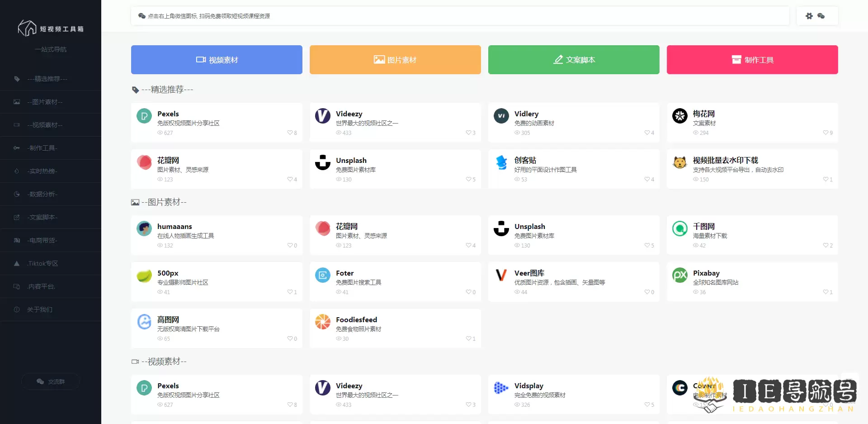Like the 千图网 card via heart
Screen dimensions: 868x424
pos(826,245)
